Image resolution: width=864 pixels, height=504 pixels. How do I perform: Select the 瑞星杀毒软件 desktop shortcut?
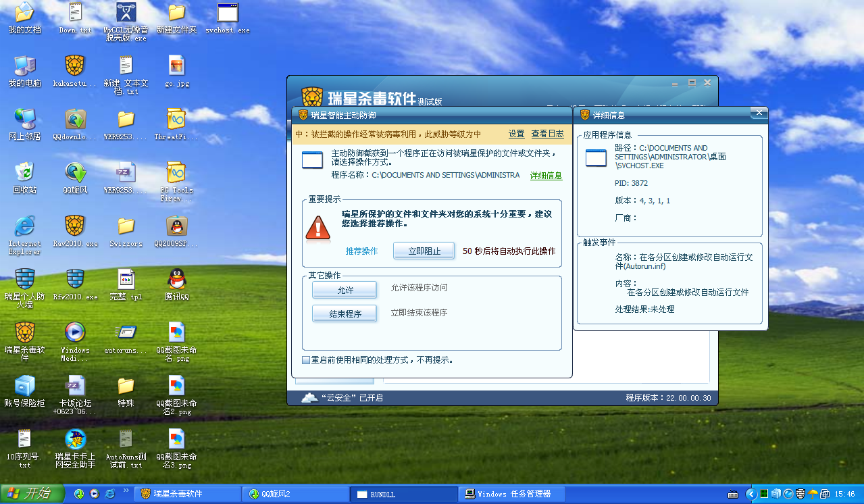pos(25,342)
